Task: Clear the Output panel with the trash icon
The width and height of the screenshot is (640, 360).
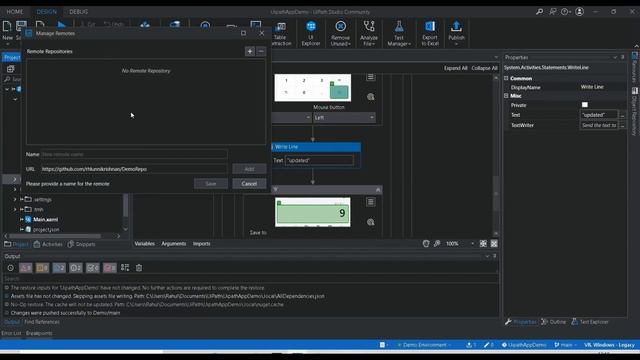Action: [139, 268]
